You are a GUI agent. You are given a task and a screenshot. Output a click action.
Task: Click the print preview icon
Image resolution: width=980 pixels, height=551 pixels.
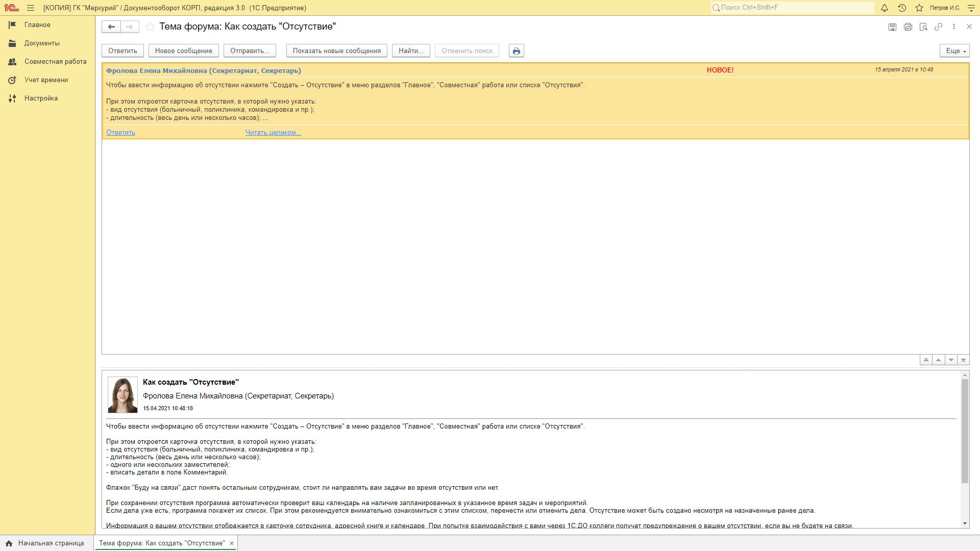[x=923, y=27]
